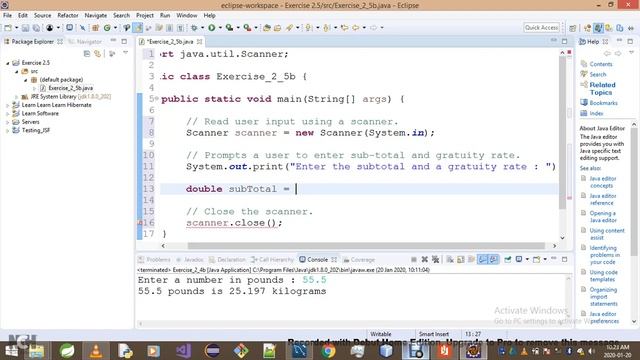Open the Refactor menu
The height and width of the screenshot is (360, 640).
(68, 16)
